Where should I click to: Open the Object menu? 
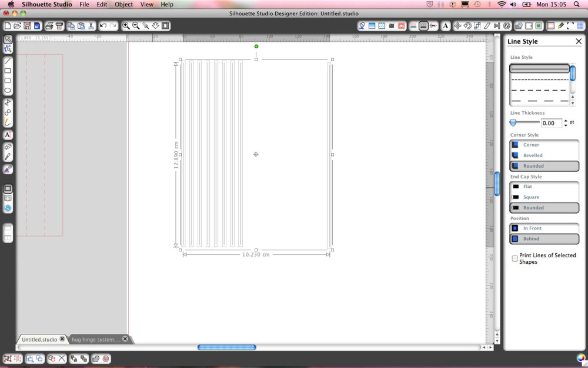tap(123, 4)
